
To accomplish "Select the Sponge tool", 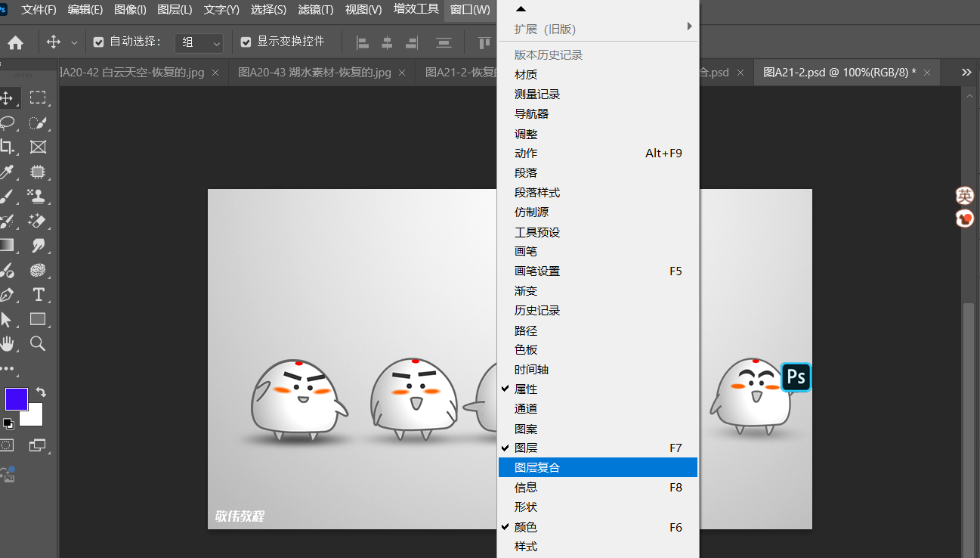I will 38,270.
